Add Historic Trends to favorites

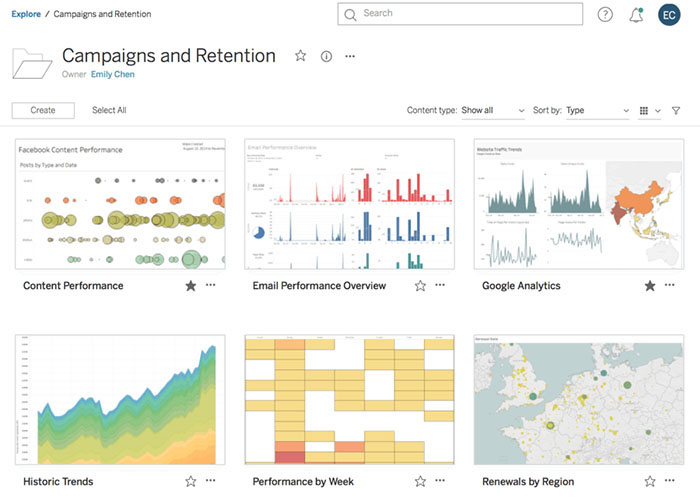coord(191,481)
